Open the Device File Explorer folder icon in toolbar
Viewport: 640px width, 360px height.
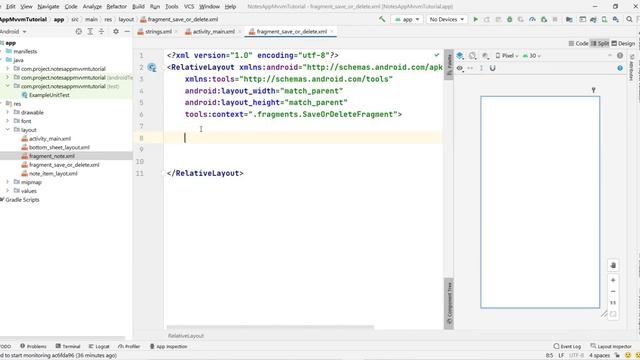pyautogui.click(x=569, y=19)
